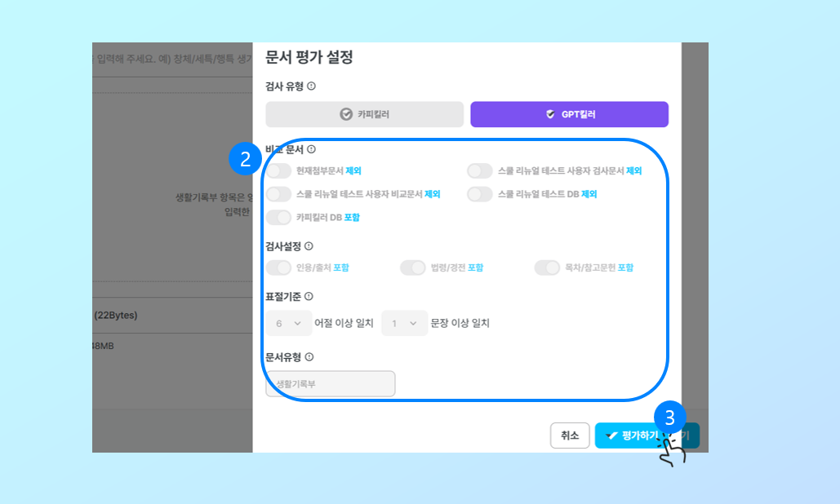The image size is (840, 504).
Task: Click the checkmark icon in 카피킬러 button
Action: (x=346, y=114)
